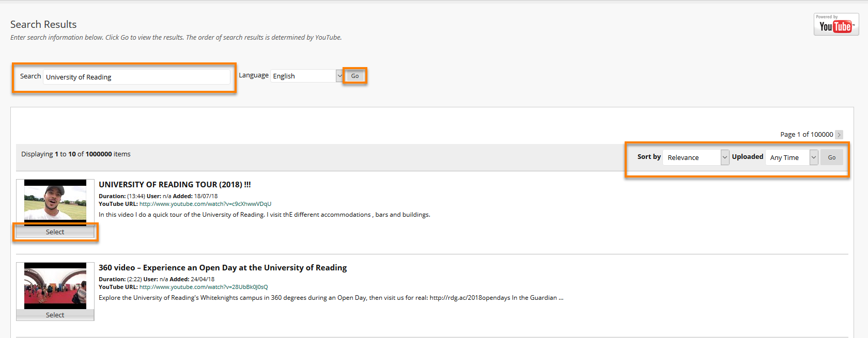Click the 'Sort by' label
Viewport: 868px width, 338px height.
click(x=649, y=157)
